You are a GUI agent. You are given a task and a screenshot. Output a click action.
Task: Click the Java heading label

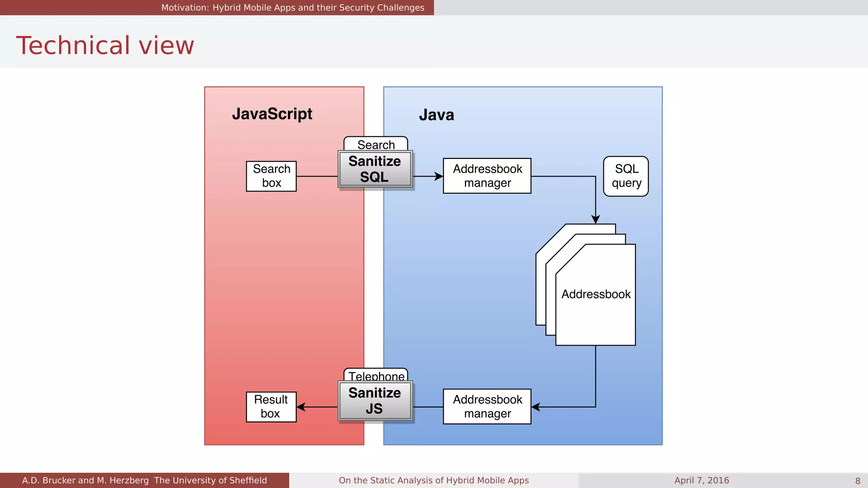point(437,115)
